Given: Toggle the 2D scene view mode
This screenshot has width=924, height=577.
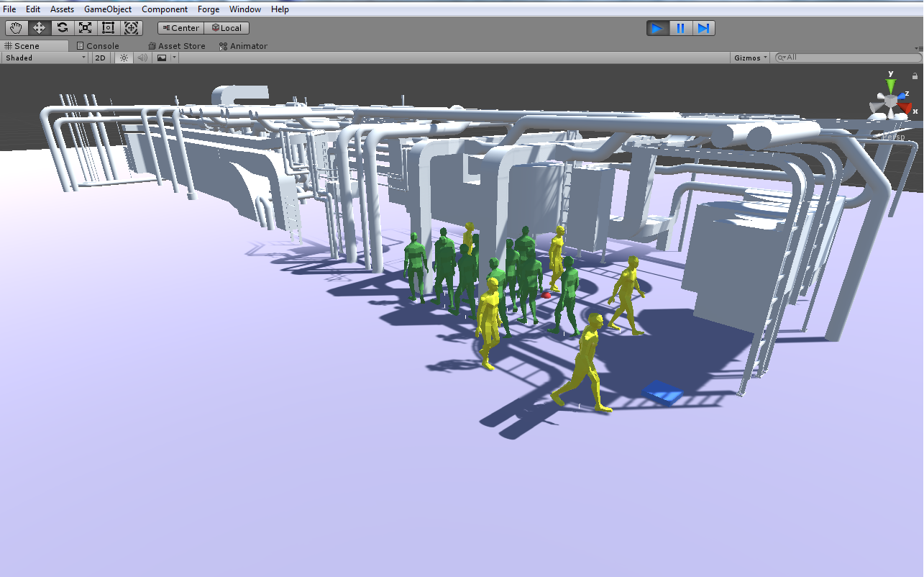Looking at the screenshot, I should [x=101, y=58].
